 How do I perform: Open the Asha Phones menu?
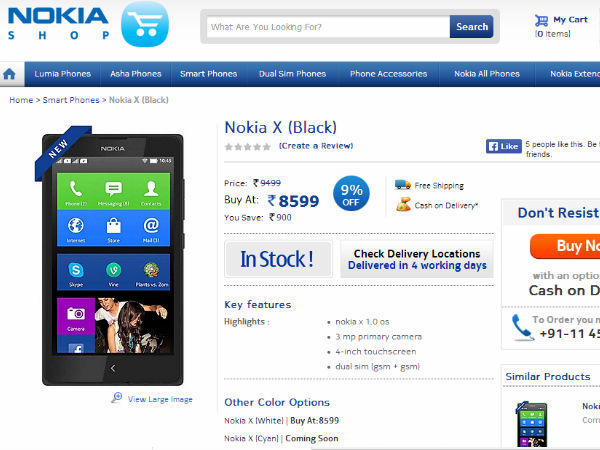tap(136, 74)
